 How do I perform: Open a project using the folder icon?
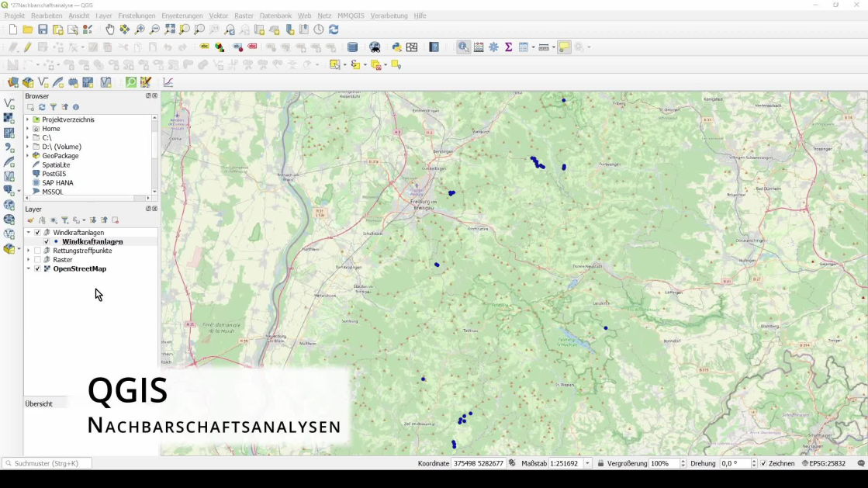[28, 29]
